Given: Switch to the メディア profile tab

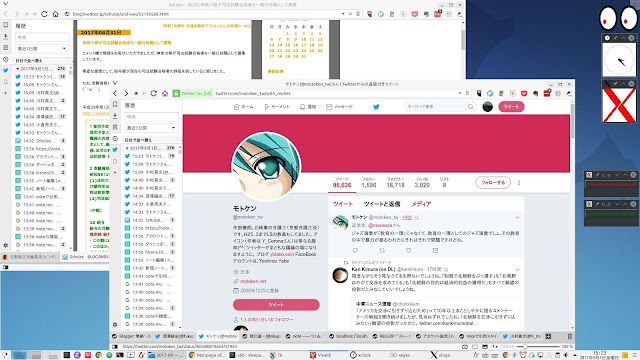Looking at the screenshot, I should [421, 204].
